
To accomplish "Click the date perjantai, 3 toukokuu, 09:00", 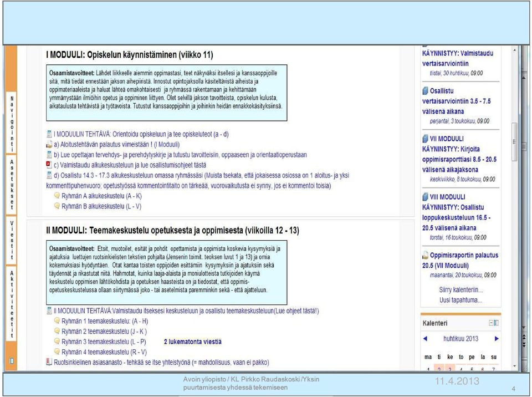I will (x=460, y=121).
